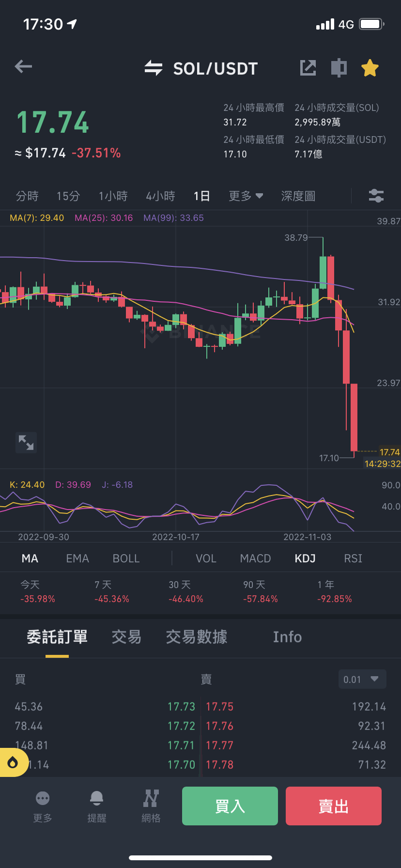The width and height of the screenshot is (401, 868).
Task: Tap the 17.75 ask price row
Action: (296, 707)
